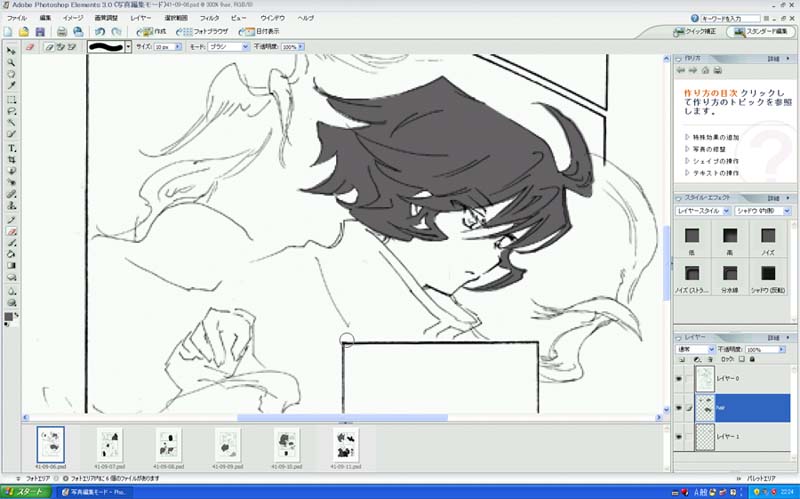Toggle visibility of レイヤー 0 layer
800x499 pixels.
pyautogui.click(x=679, y=379)
